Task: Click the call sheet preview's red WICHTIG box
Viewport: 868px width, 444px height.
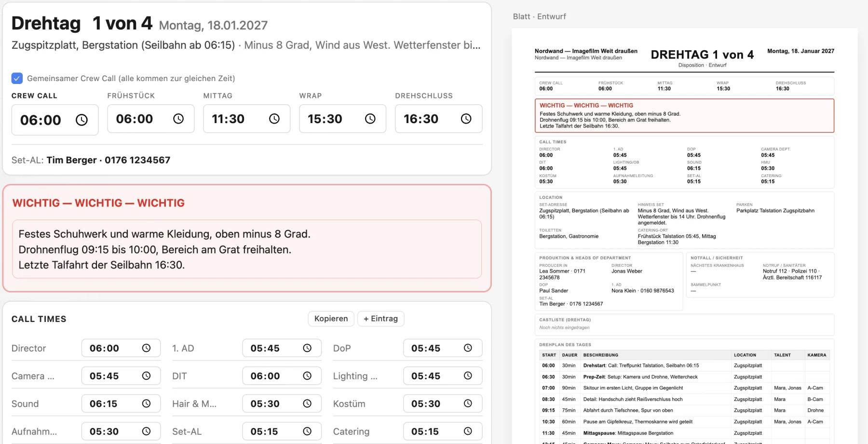Action: [x=684, y=116]
